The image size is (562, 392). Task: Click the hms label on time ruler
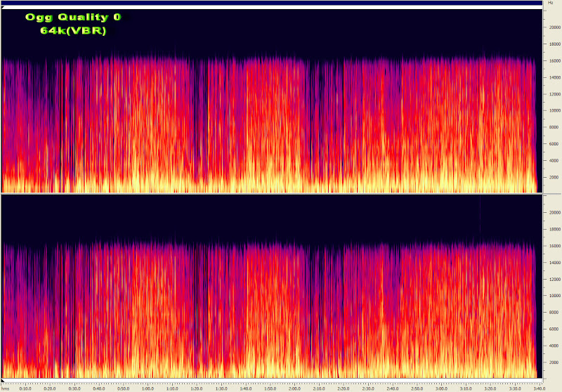click(x=6, y=388)
